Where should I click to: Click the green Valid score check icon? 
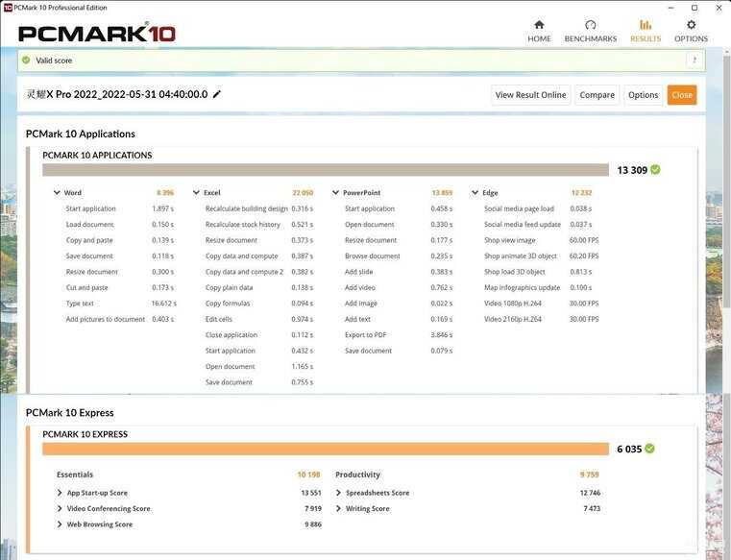tap(26, 61)
